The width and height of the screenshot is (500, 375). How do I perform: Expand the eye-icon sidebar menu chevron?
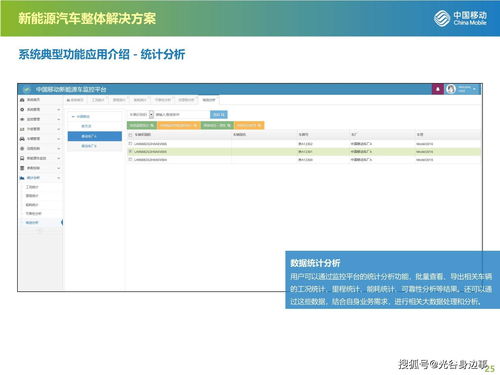click(59, 119)
